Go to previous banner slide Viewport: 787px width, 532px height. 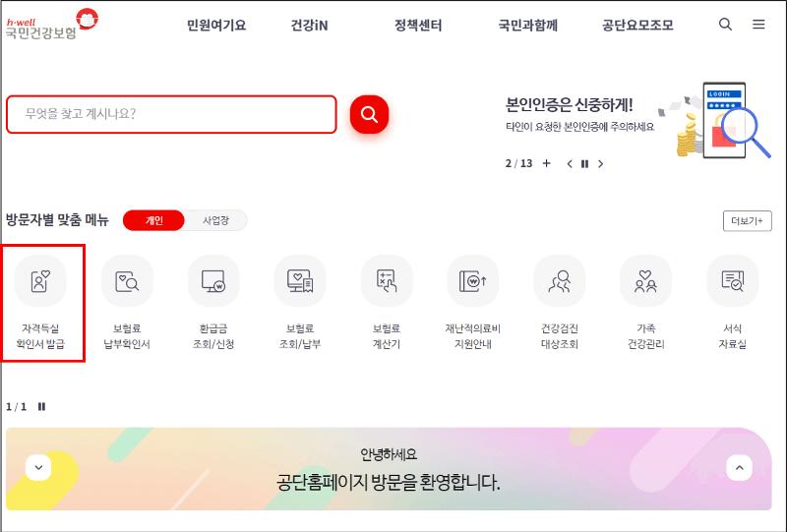[570, 163]
